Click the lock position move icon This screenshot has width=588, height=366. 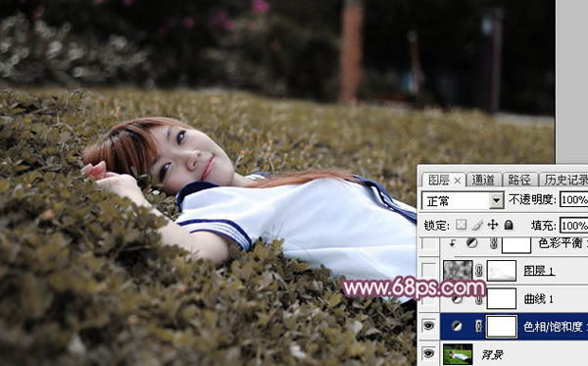pos(493,225)
